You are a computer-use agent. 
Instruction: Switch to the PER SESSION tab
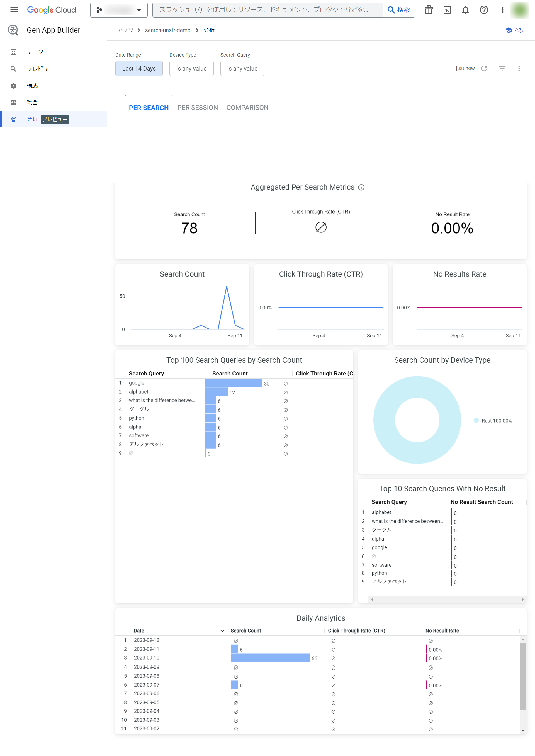pos(197,107)
